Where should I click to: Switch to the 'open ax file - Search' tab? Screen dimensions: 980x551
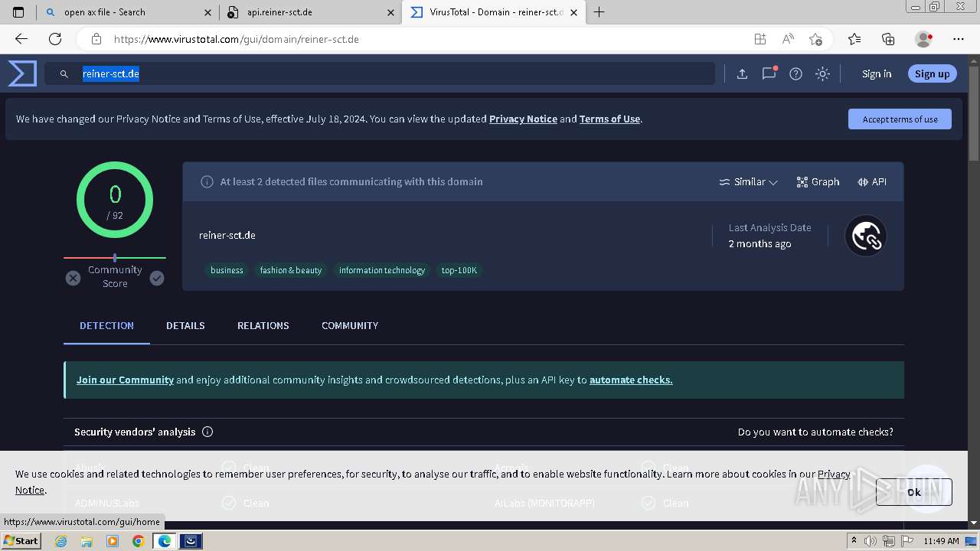[x=127, y=12]
